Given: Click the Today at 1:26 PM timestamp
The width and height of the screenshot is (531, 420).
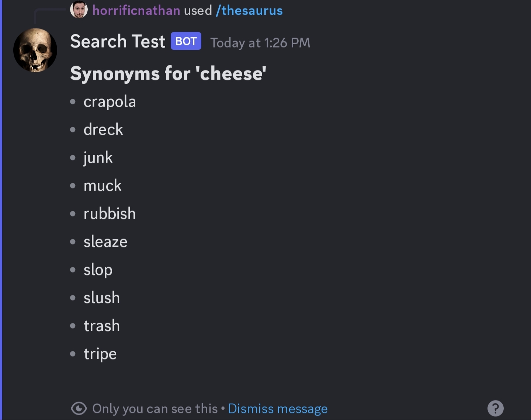Looking at the screenshot, I should coord(260,43).
